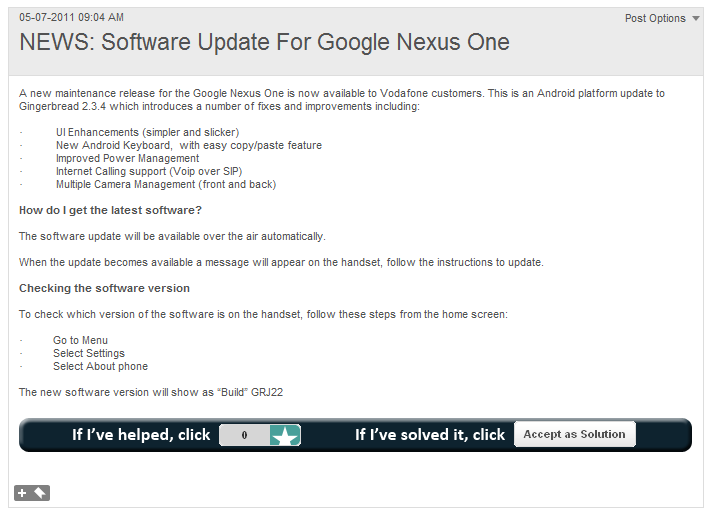Click the GRJ22 build version text
The image size is (710, 516).
pyautogui.click(x=266, y=392)
